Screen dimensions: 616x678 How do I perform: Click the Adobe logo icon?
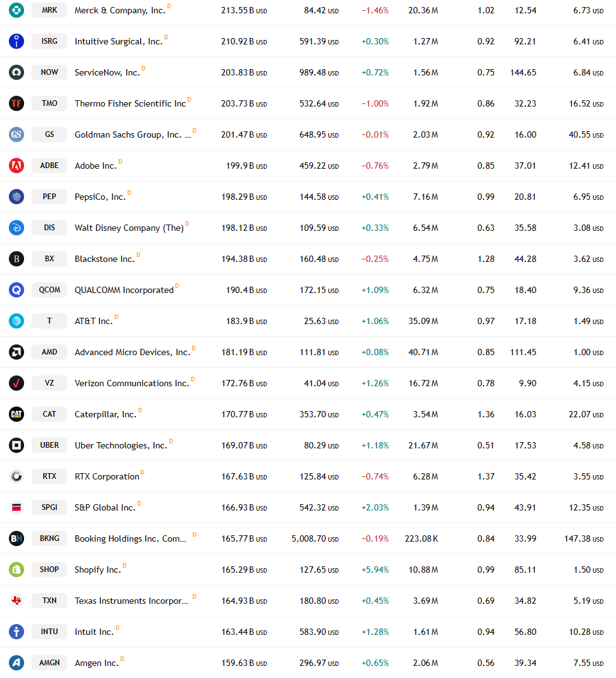pyautogui.click(x=16, y=166)
